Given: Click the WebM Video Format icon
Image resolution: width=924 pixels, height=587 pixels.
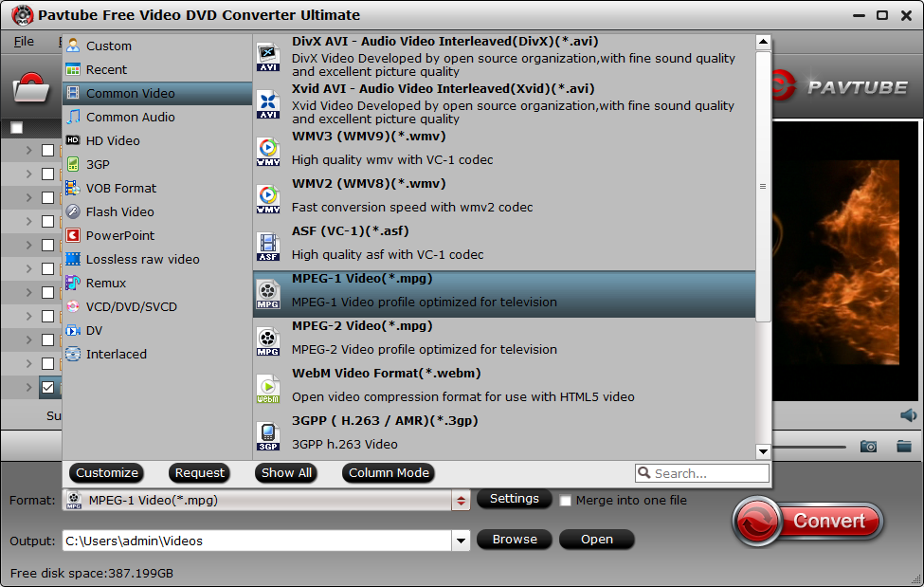Looking at the screenshot, I should point(268,388).
